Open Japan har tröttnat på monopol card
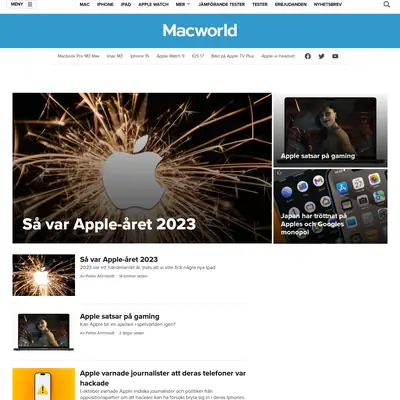The width and height of the screenshot is (400, 400). 331,206
